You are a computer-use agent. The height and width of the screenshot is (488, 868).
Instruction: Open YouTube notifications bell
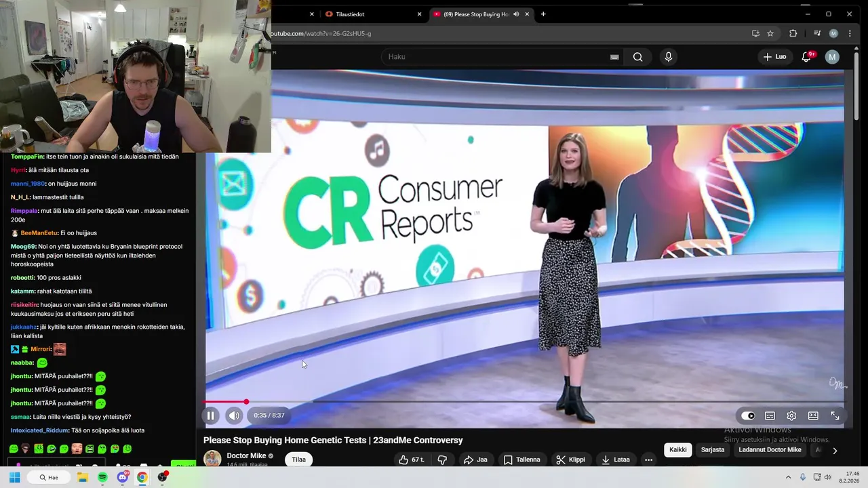coord(806,57)
